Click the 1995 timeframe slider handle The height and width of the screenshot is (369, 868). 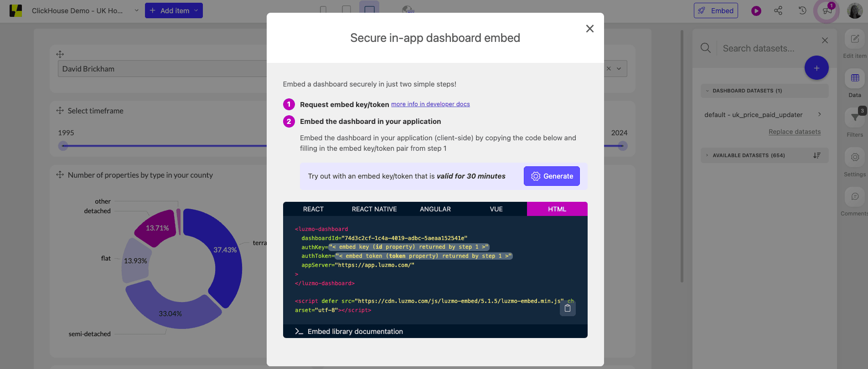click(63, 146)
